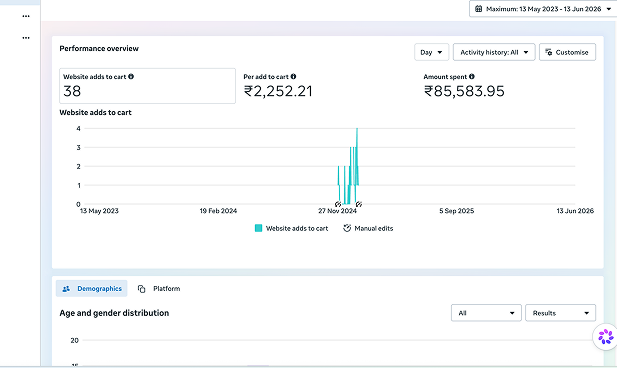Click the Customise button
Viewport: 617px width, 368px height.
(x=567, y=52)
